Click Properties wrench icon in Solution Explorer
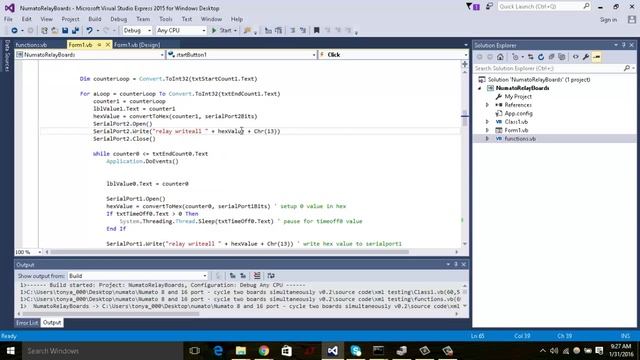This screenshot has width=640, height=360. pos(586,57)
